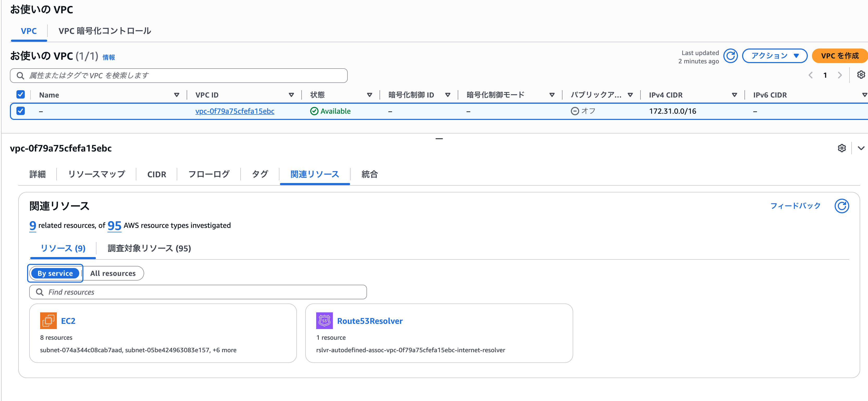Screen dimensions: 868x401
Task: Click page number 1 in pagination
Action: pyautogui.click(x=825, y=75)
